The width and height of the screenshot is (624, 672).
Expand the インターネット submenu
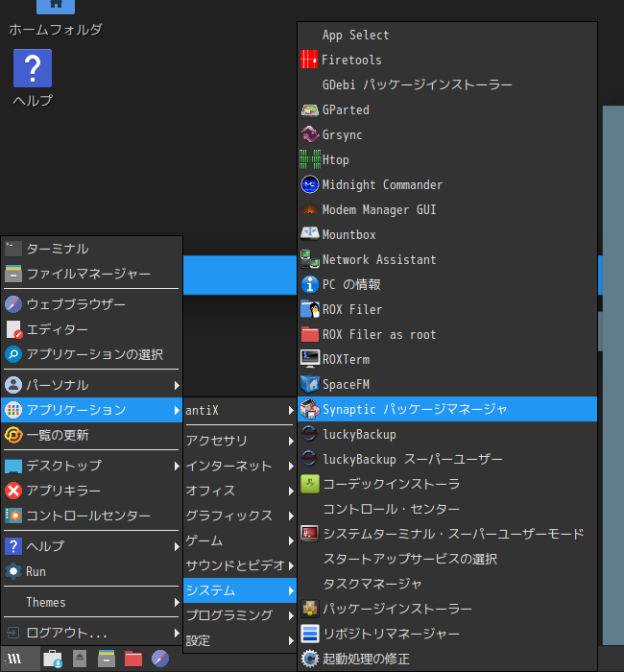pyautogui.click(x=240, y=466)
